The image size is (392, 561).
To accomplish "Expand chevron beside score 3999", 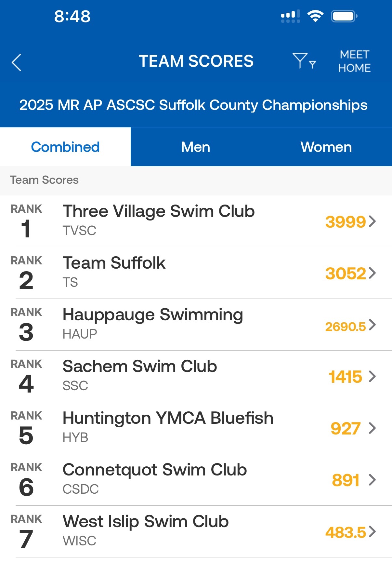I will 372,221.
